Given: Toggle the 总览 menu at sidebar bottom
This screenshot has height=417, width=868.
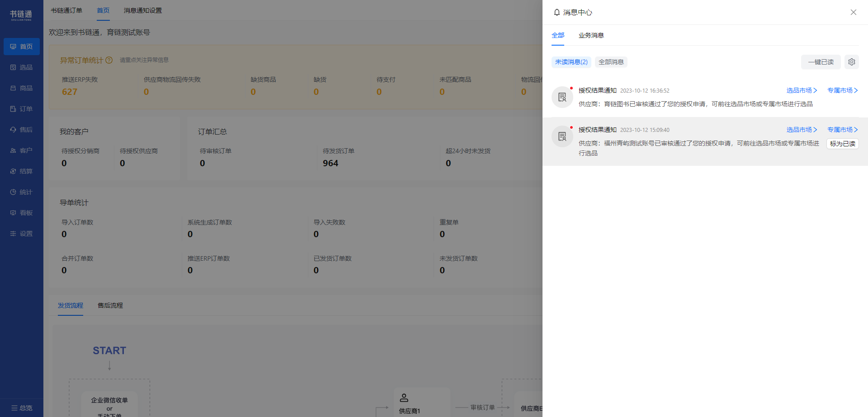Looking at the screenshot, I should tap(22, 408).
